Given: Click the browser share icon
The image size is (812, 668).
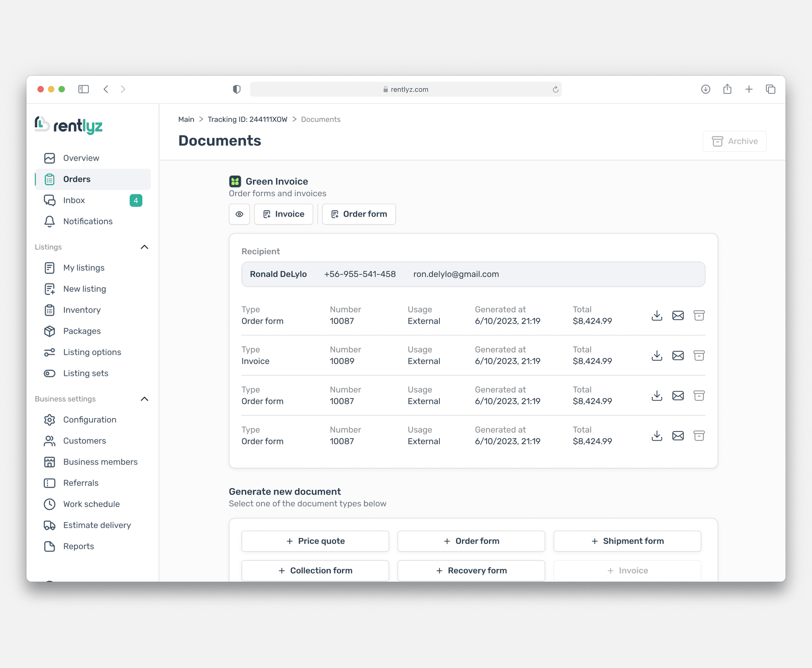Looking at the screenshot, I should click(x=727, y=89).
